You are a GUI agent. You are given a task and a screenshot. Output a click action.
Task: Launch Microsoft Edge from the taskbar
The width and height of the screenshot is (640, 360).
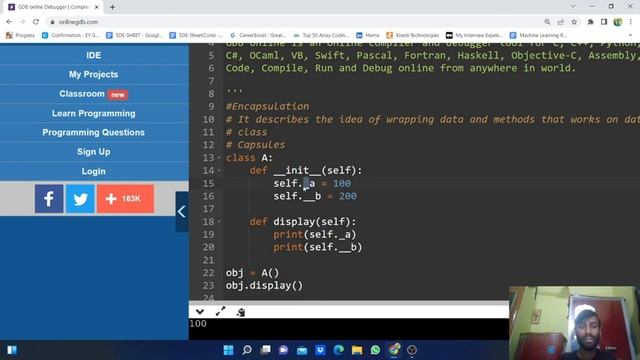coord(339,350)
